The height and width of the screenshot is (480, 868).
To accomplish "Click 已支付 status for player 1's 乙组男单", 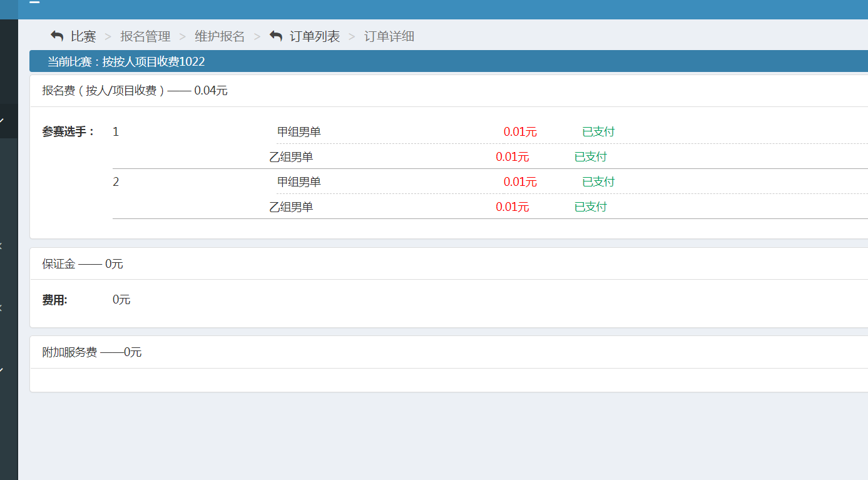I will coord(591,156).
